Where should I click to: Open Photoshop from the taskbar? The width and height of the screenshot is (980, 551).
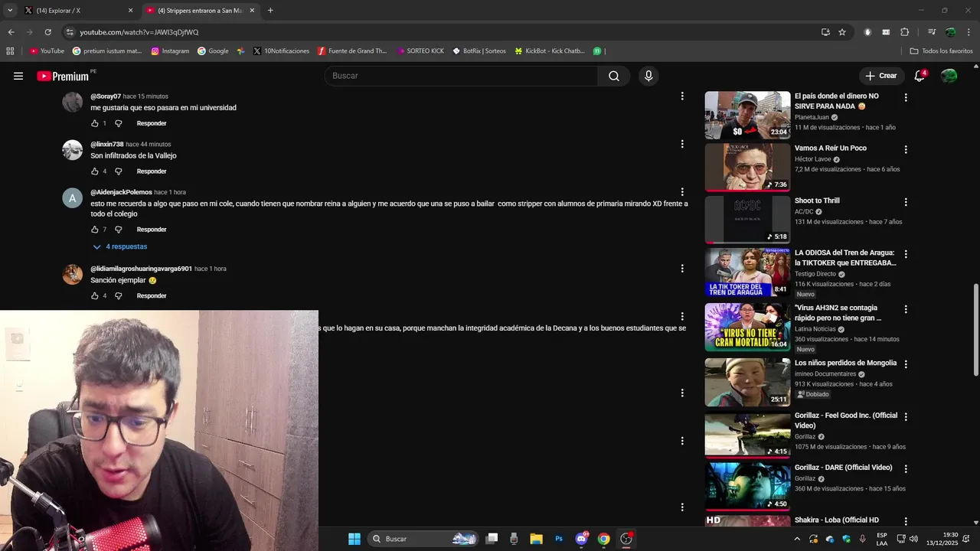pyautogui.click(x=559, y=539)
